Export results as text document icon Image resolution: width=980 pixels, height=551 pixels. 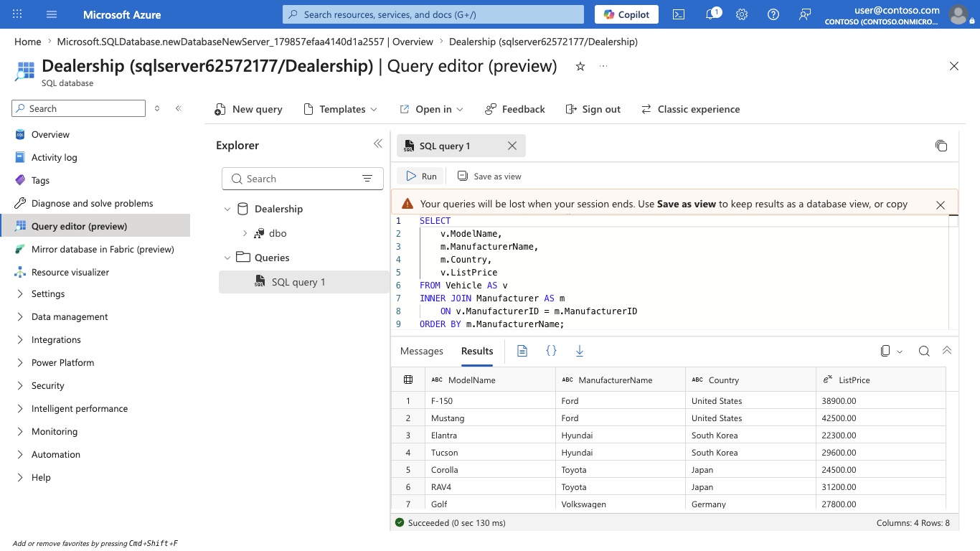pos(522,351)
